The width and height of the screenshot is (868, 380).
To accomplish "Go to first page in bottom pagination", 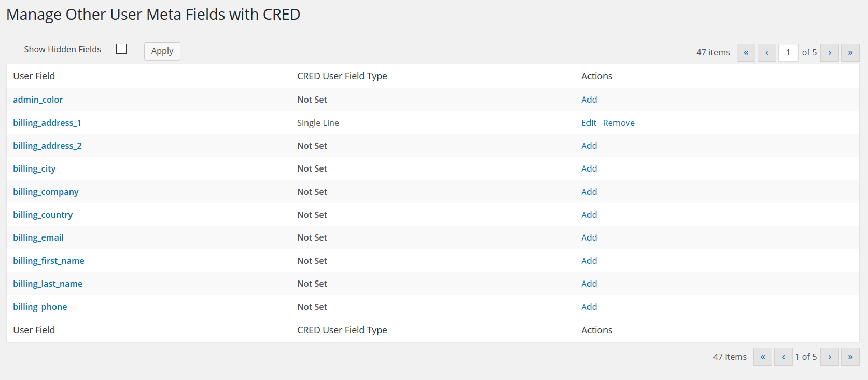I will tap(763, 357).
